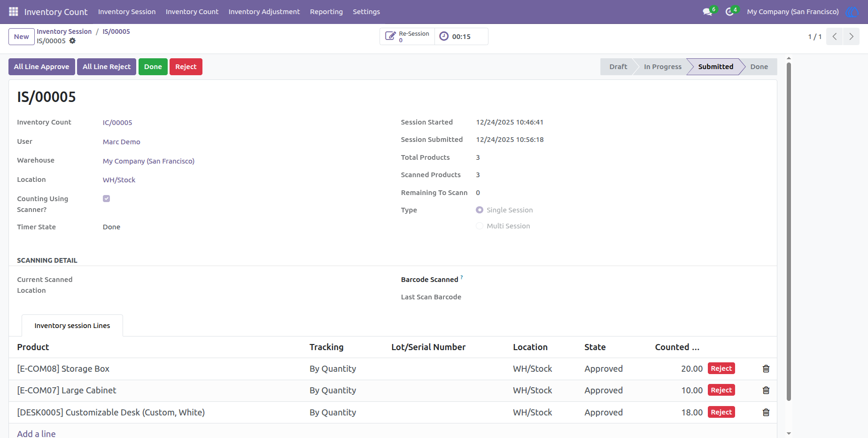Reject the Large Cabinet line
Viewport: 868px width, 438px height.
coord(721,390)
